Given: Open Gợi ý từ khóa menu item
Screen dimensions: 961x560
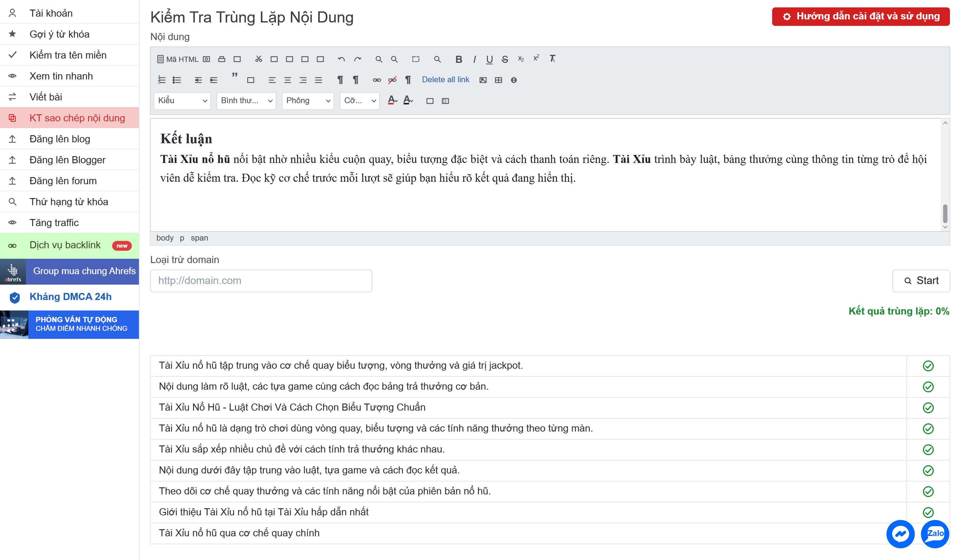Looking at the screenshot, I should tap(69, 34).
